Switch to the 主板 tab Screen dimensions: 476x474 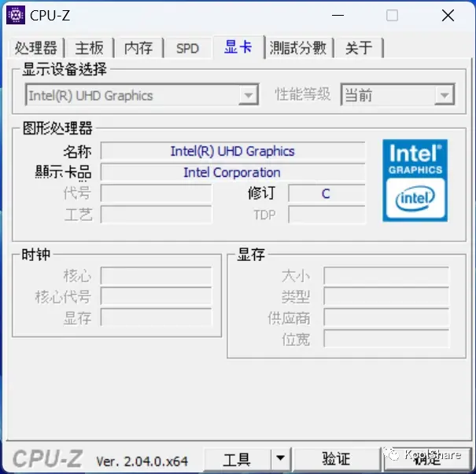pyautogui.click(x=89, y=48)
